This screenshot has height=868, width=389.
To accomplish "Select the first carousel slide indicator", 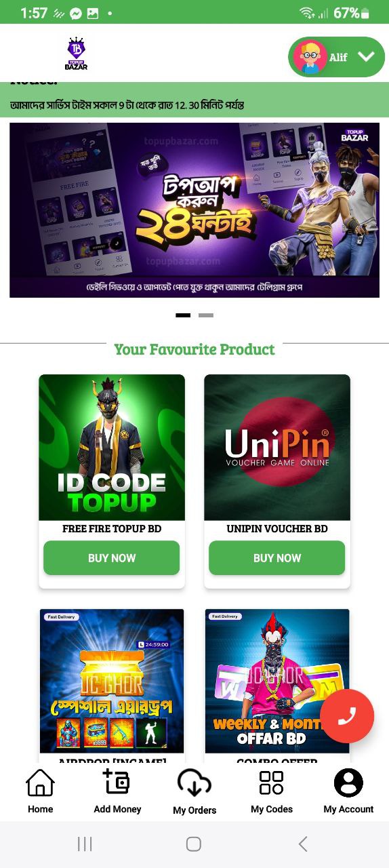I will click(183, 315).
